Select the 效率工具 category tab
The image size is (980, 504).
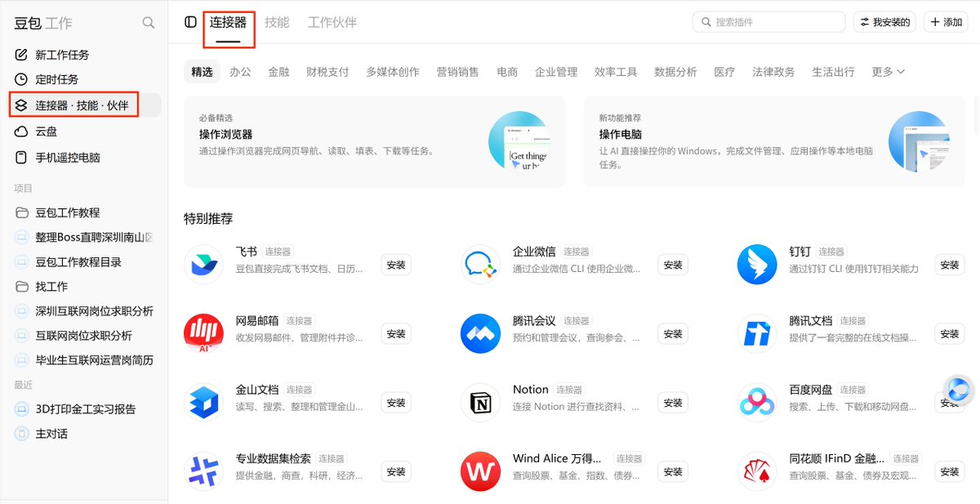[x=616, y=72]
